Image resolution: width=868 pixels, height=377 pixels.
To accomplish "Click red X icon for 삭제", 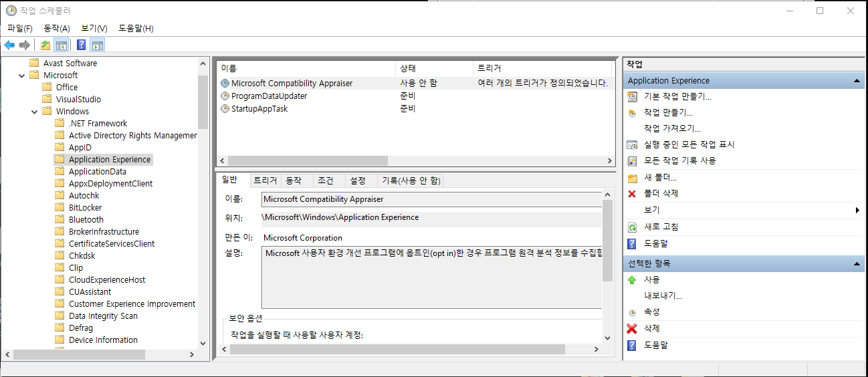I will [632, 329].
